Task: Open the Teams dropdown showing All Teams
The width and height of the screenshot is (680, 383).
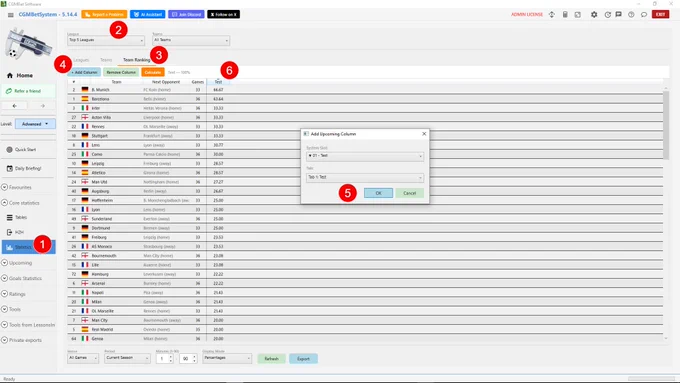Action: (x=191, y=40)
